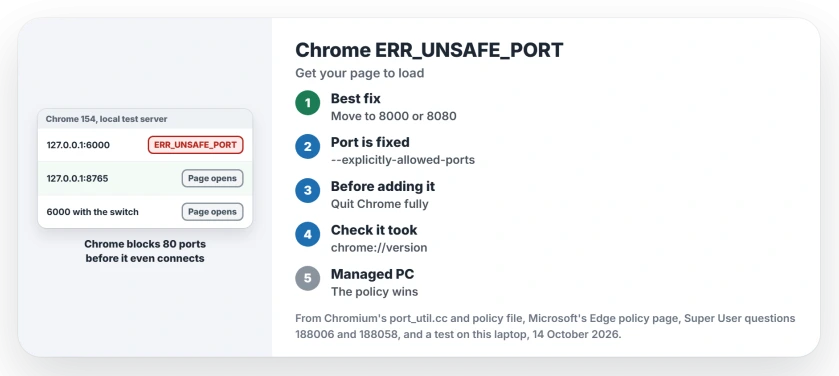Click the 'Chrome ERR_UNSAFE_PORT' title
This screenshot has height=376, width=839.
[429, 50]
